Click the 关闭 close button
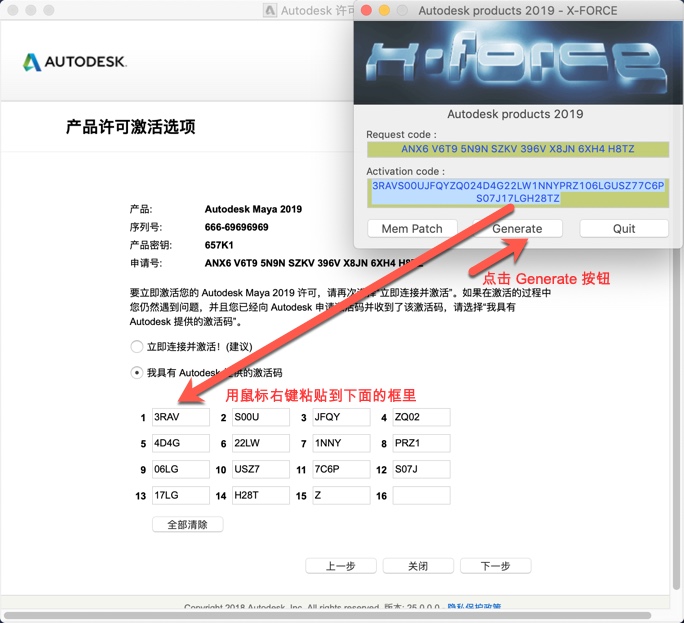The image size is (684, 623). [418, 566]
